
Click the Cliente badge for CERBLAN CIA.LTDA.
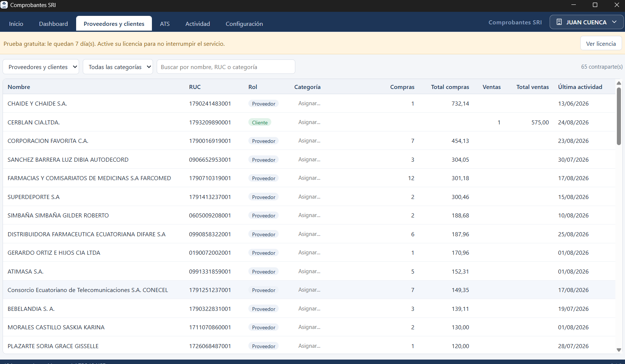(260, 122)
